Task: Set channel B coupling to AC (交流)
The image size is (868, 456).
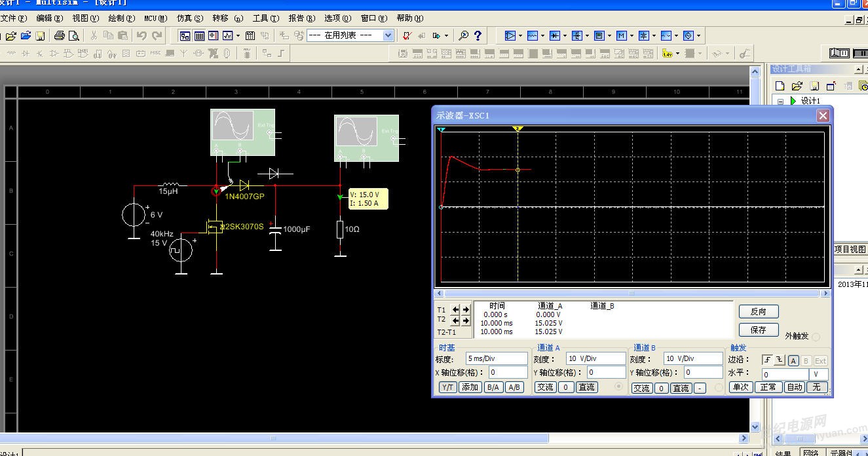Action: (642, 388)
